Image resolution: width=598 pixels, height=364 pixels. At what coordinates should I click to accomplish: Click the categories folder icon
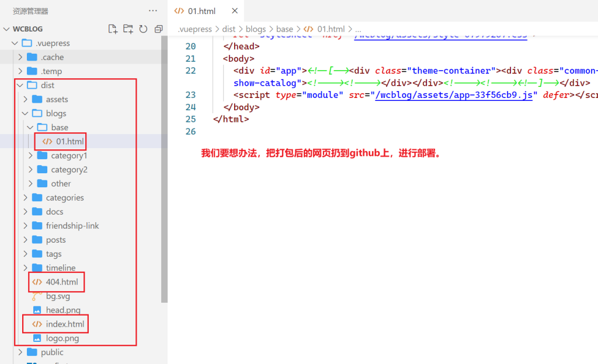37,198
